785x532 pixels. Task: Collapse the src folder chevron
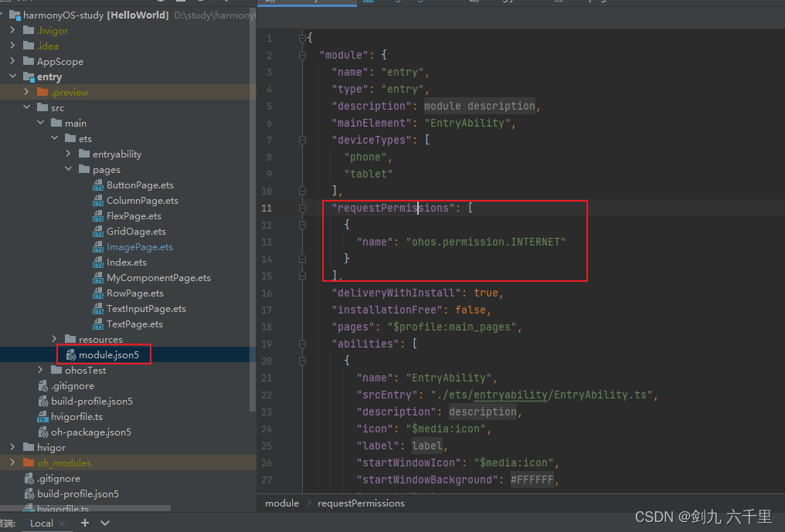tap(26, 107)
